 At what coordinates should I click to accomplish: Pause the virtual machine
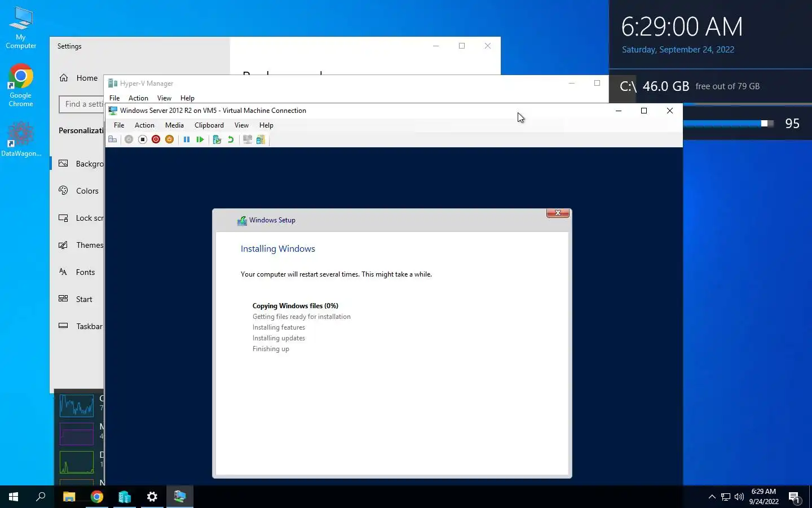[x=187, y=139]
